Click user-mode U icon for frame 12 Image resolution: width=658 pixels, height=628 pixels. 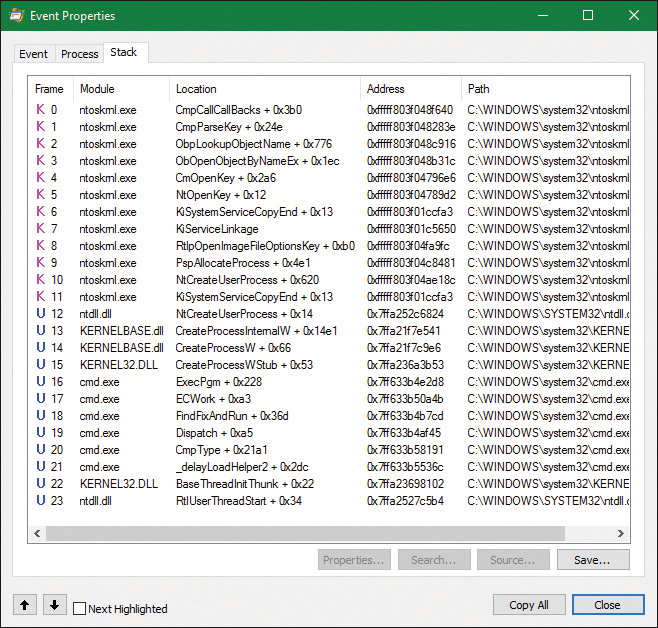(40, 314)
